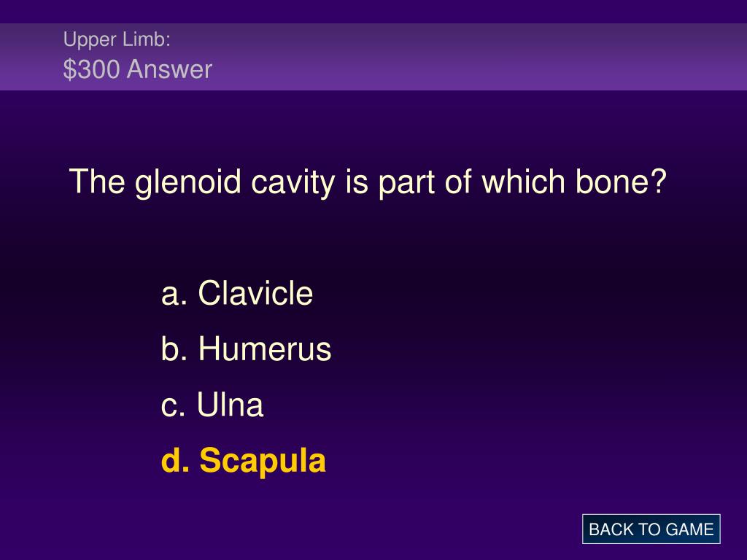Click the yellow "d." letter marker
Image resolution: width=747 pixels, height=560 pixels.
[x=175, y=461]
